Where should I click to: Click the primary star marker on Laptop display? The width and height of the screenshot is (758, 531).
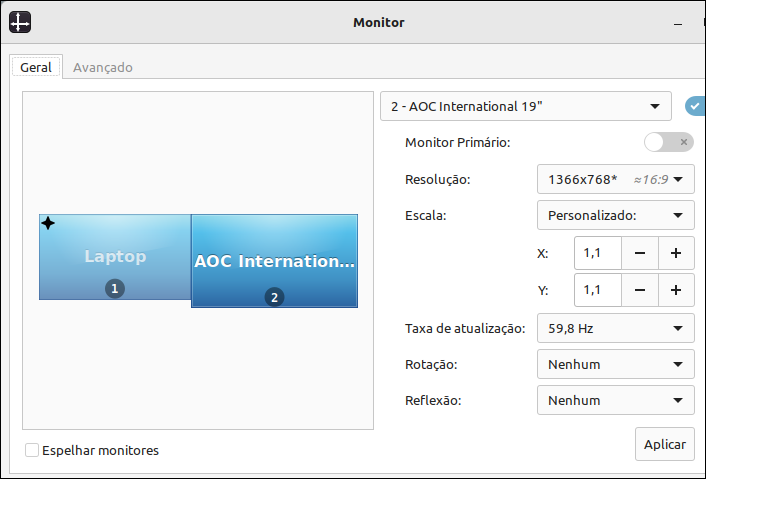click(x=48, y=223)
